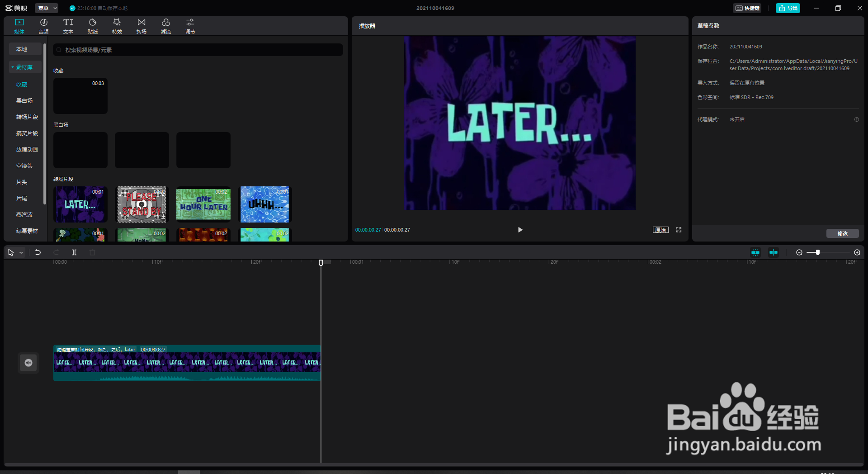Click the timeline playhead marker

point(321,263)
